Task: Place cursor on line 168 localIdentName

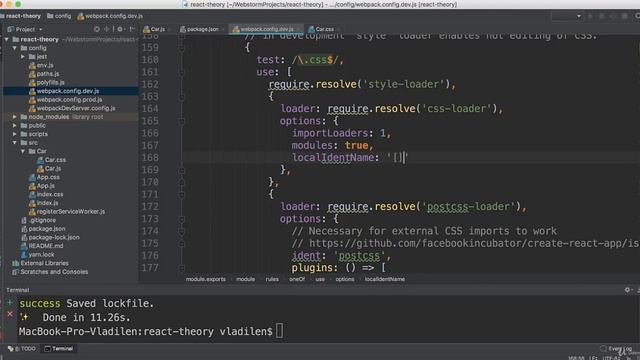Action: point(335,158)
